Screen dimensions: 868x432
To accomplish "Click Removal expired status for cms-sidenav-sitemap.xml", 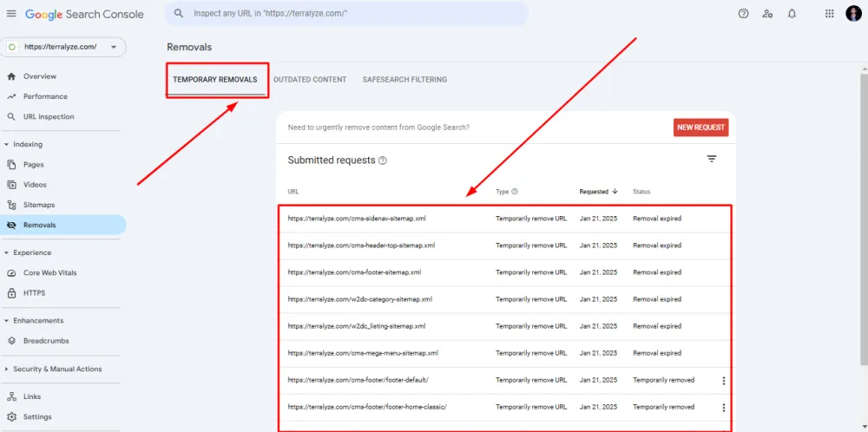I will [657, 219].
